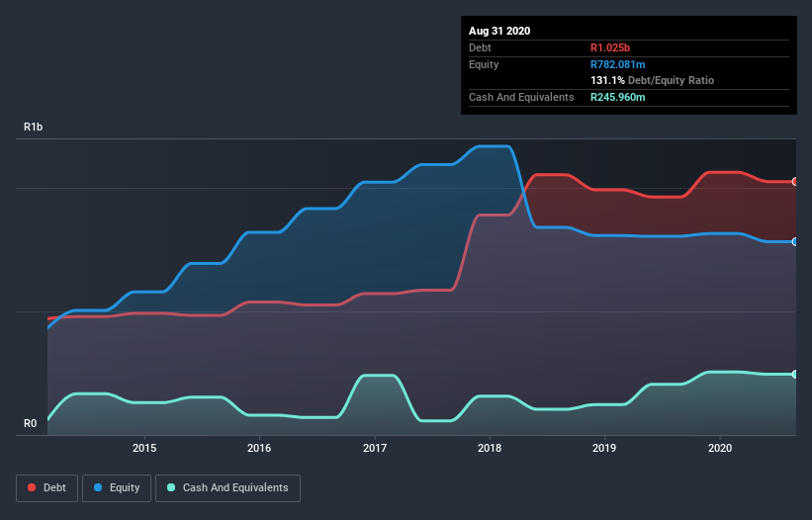Click the 131.1% Debt/Equity Ratio text
The image size is (812, 520).
tap(652, 81)
